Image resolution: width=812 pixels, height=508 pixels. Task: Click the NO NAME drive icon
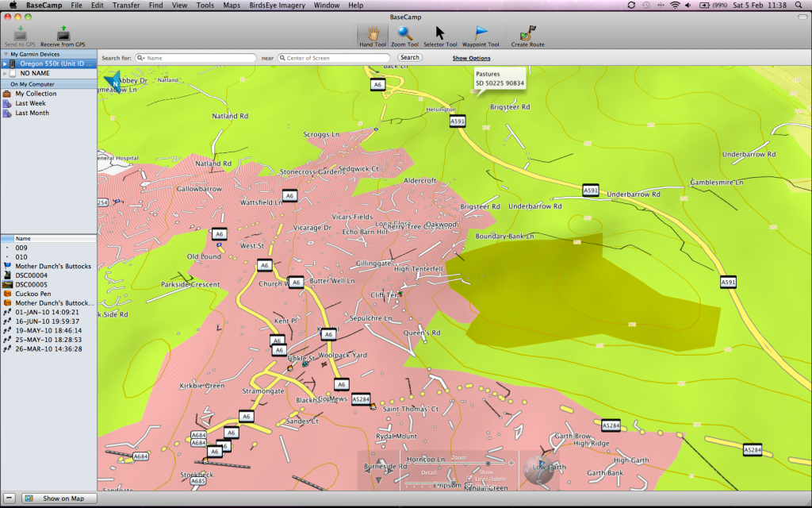click(x=13, y=74)
